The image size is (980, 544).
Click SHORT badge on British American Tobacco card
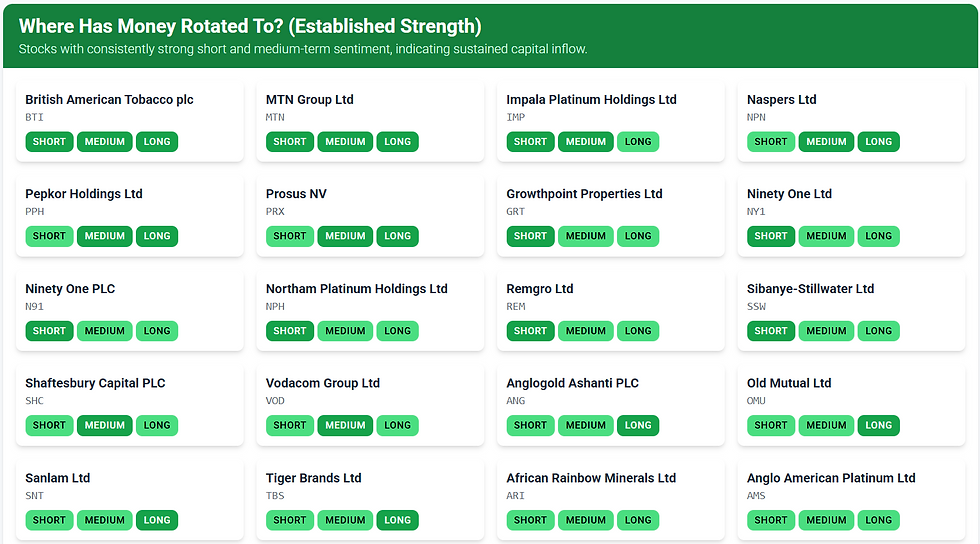(x=49, y=142)
